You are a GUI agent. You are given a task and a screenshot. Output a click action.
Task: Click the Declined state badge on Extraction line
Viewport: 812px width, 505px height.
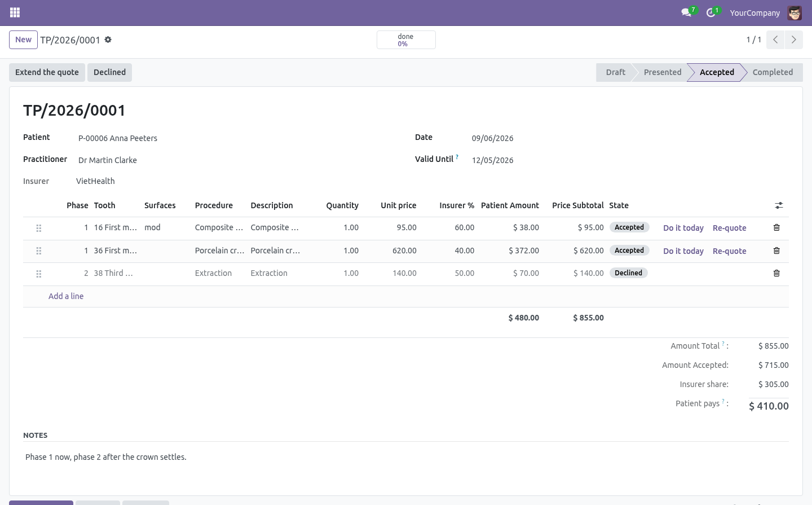[x=629, y=273]
